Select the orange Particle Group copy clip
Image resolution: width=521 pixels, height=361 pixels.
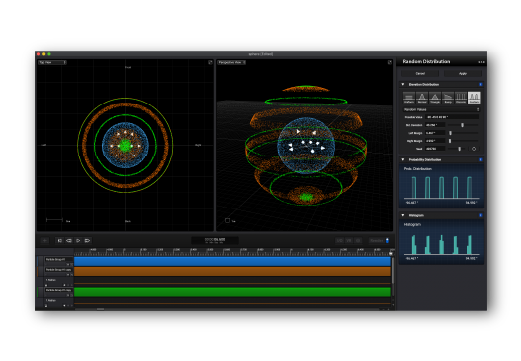(232, 271)
